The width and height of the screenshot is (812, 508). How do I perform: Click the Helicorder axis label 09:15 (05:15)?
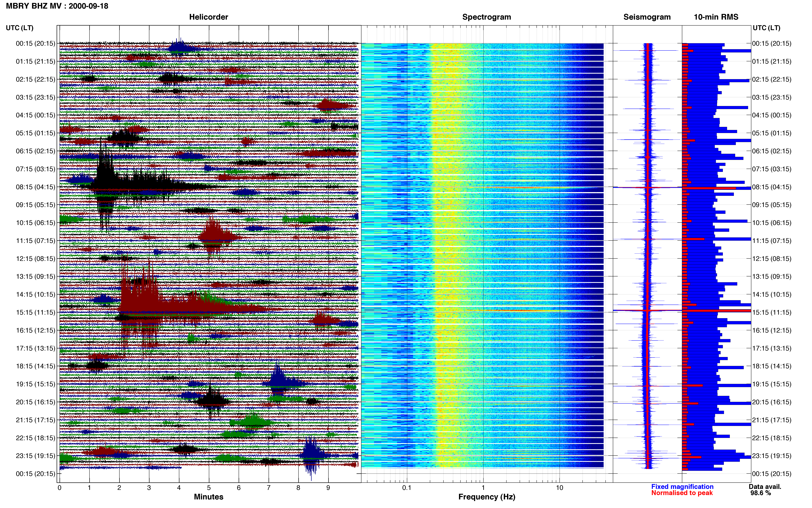(36, 205)
